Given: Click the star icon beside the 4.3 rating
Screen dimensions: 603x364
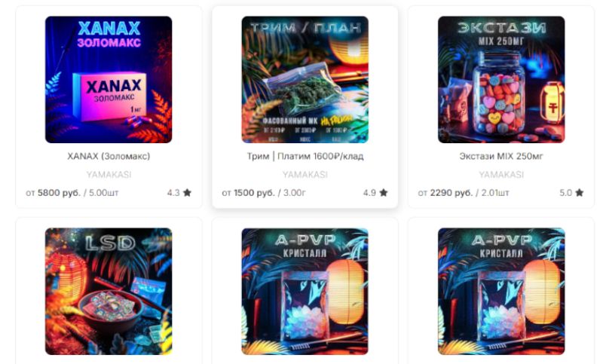Looking at the screenshot, I should click(x=187, y=193).
